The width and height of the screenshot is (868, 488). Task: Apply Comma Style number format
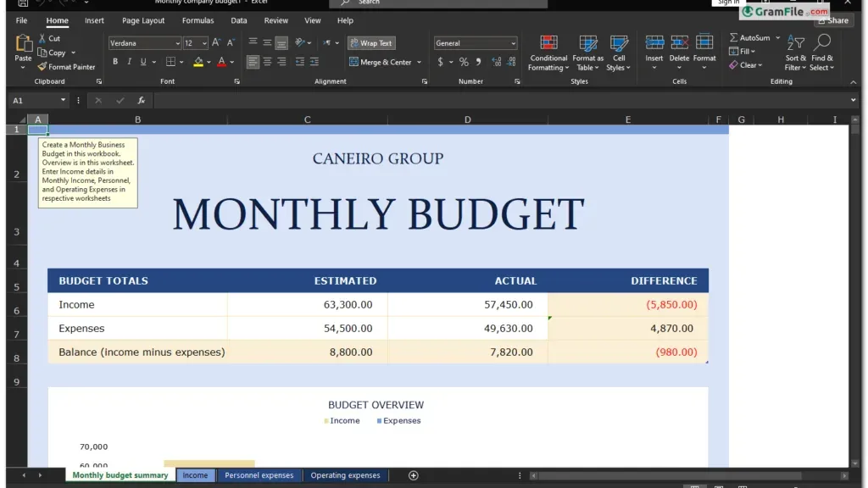479,62
